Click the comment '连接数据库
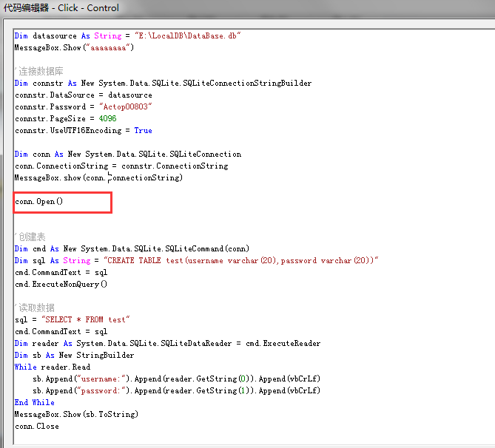The image size is (495, 448). tap(39, 71)
